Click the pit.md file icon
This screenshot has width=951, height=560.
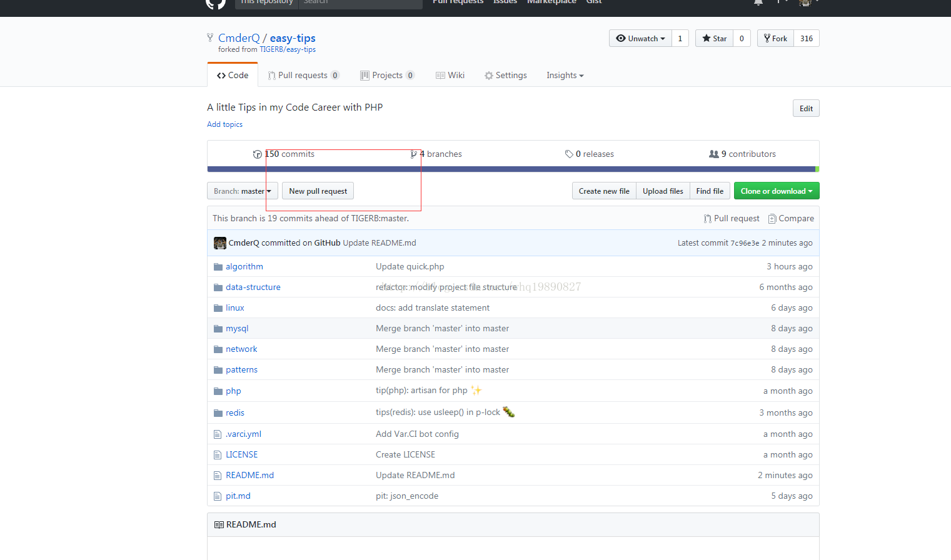point(218,496)
